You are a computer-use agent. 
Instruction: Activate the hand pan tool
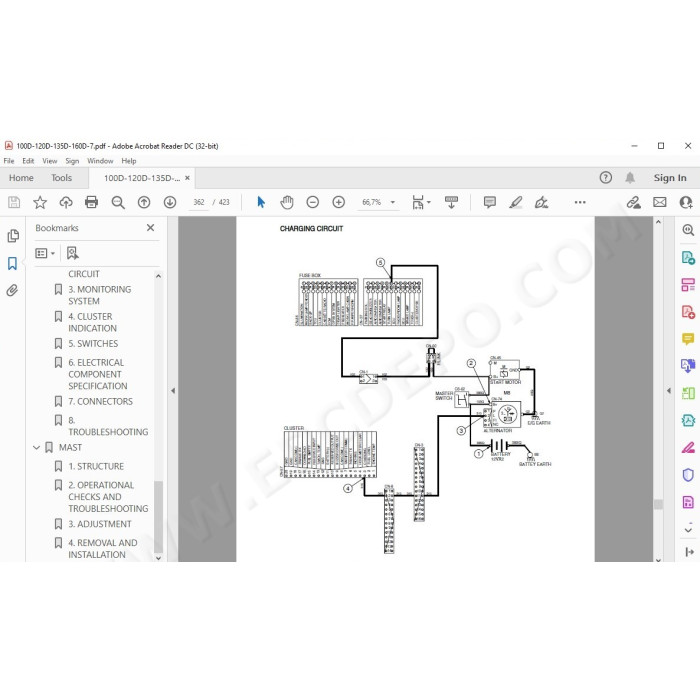click(287, 202)
